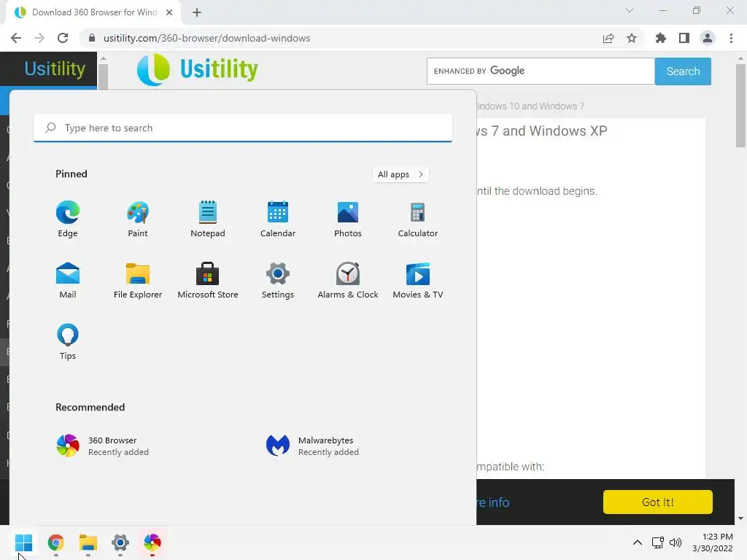Click the Windows Start button on taskbar
The height and width of the screenshot is (560, 747).
(x=23, y=542)
